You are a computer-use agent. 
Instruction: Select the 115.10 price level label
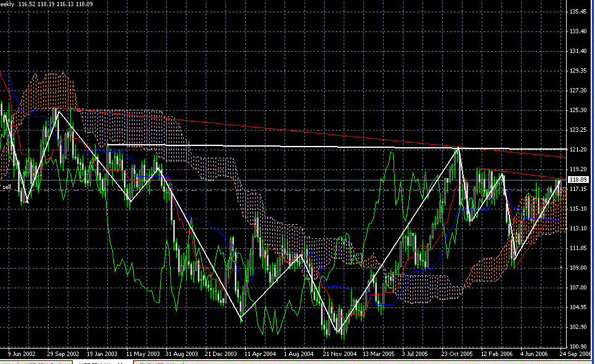coord(578,209)
